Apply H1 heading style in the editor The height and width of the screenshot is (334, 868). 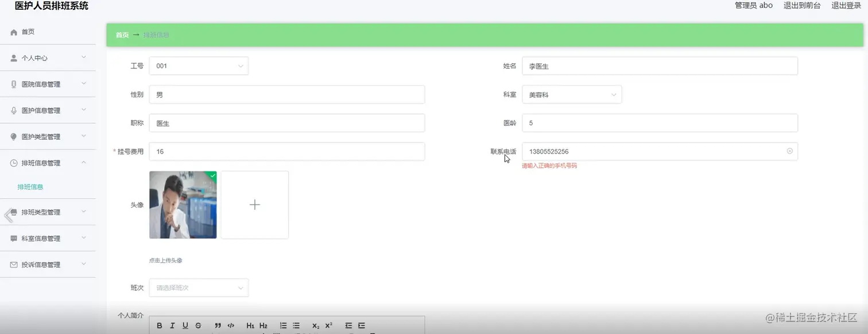[x=250, y=325]
